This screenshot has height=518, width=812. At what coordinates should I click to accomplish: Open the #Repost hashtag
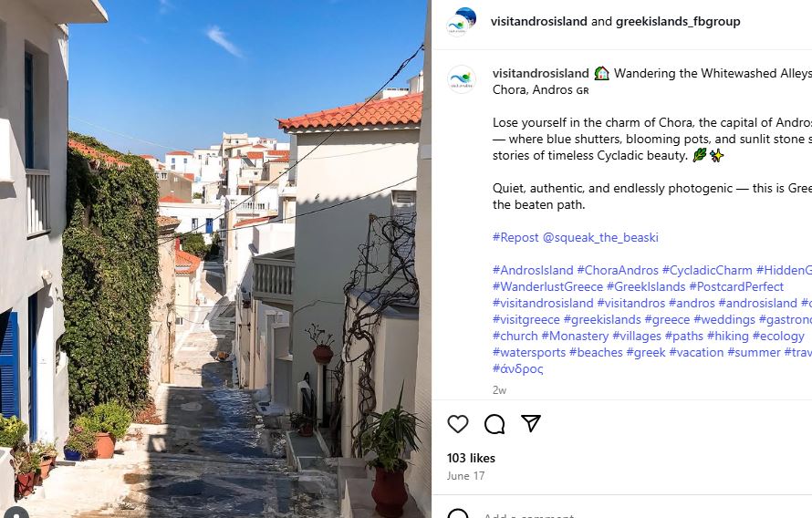[515, 237]
